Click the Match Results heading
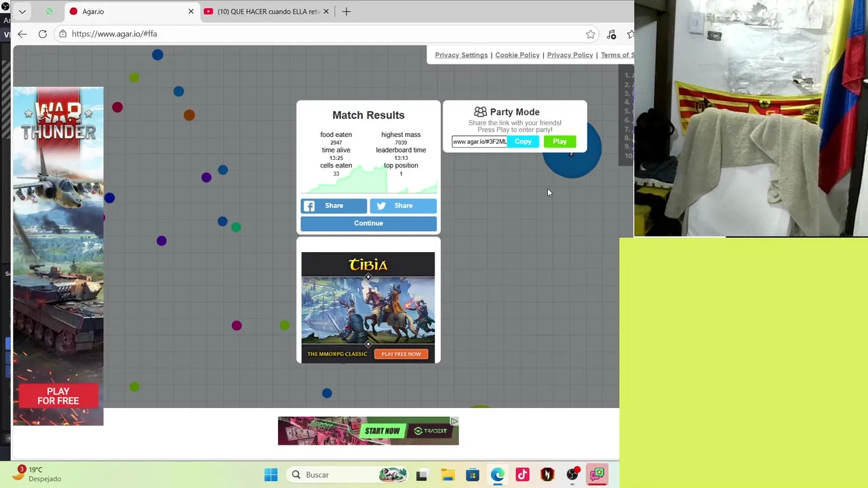 [368, 115]
